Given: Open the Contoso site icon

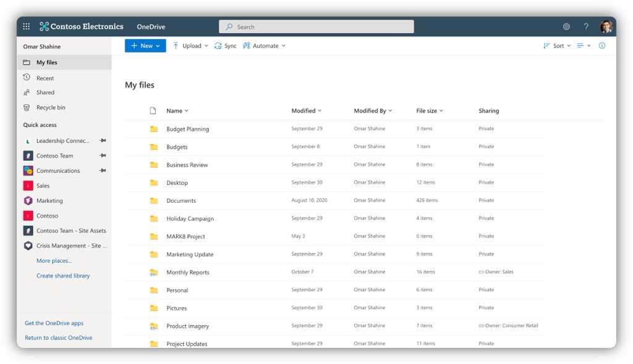Looking at the screenshot, I should click(28, 216).
